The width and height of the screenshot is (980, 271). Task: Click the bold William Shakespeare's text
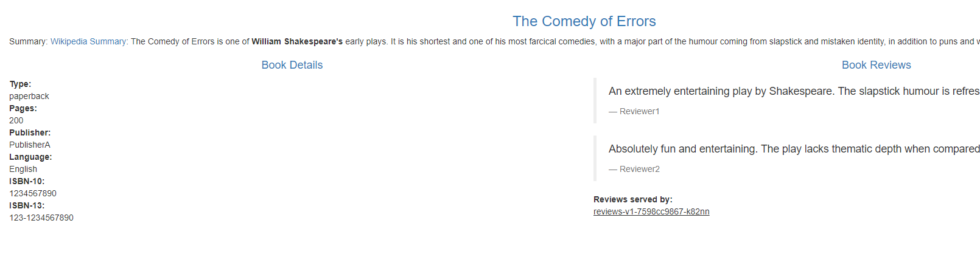click(297, 41)
